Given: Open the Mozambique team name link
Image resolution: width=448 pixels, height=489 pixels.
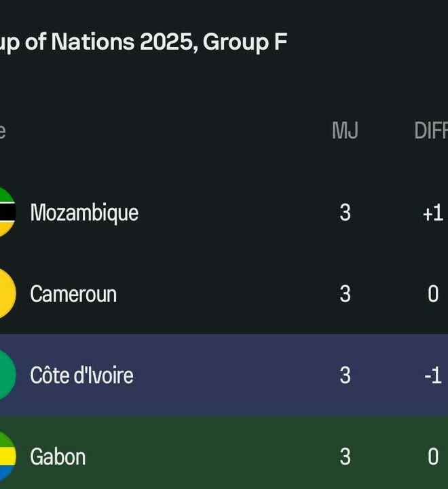Looking at the screenshot, I should coord(84,213).
